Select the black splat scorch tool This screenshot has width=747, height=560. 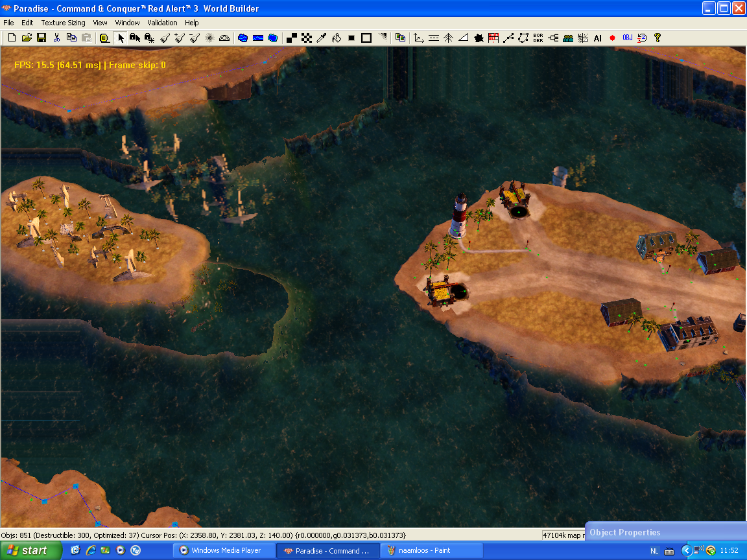click(479, 38)
